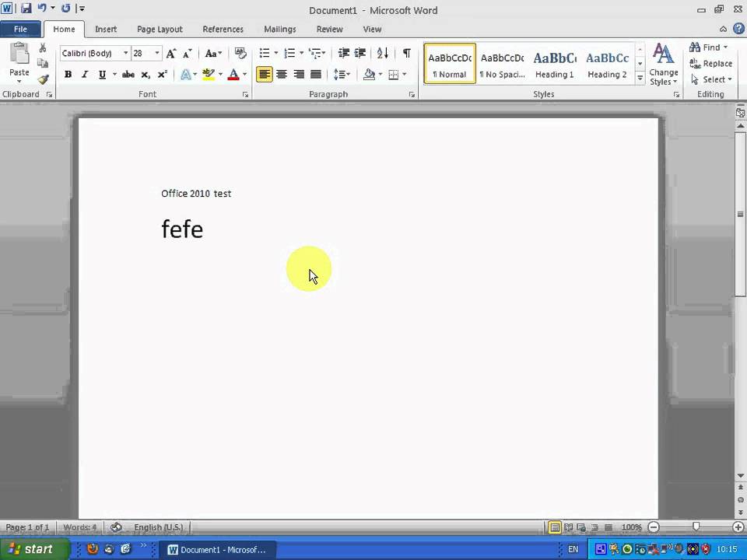Toggle Show/Hide paragraph marks

tap(406, 53)
